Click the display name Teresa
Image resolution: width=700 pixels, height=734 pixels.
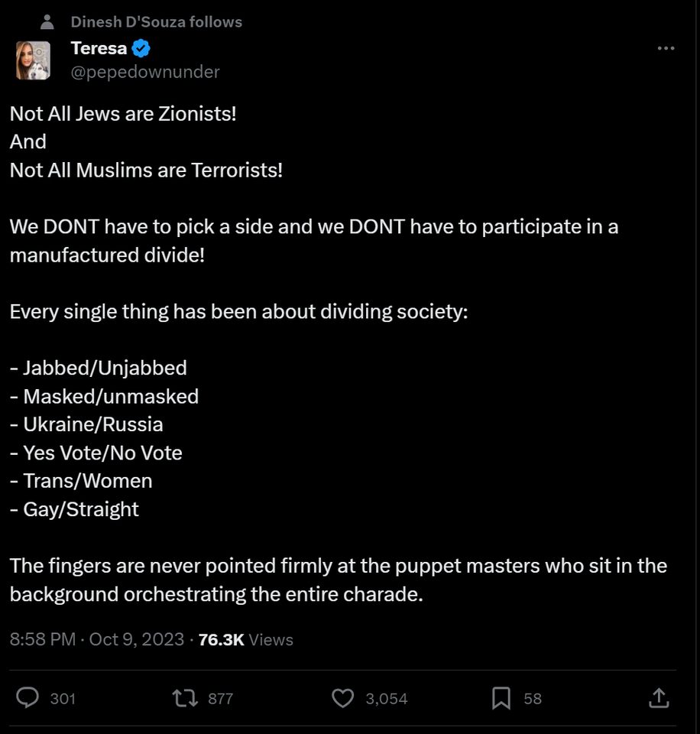99,49
